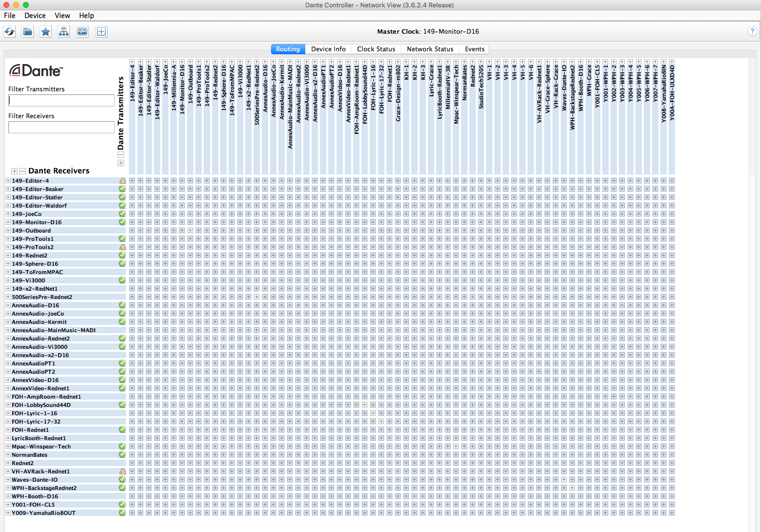
Task: Select the AnnexAudio-x2-D16 receiver label
Action: click(x=41, y=355)
